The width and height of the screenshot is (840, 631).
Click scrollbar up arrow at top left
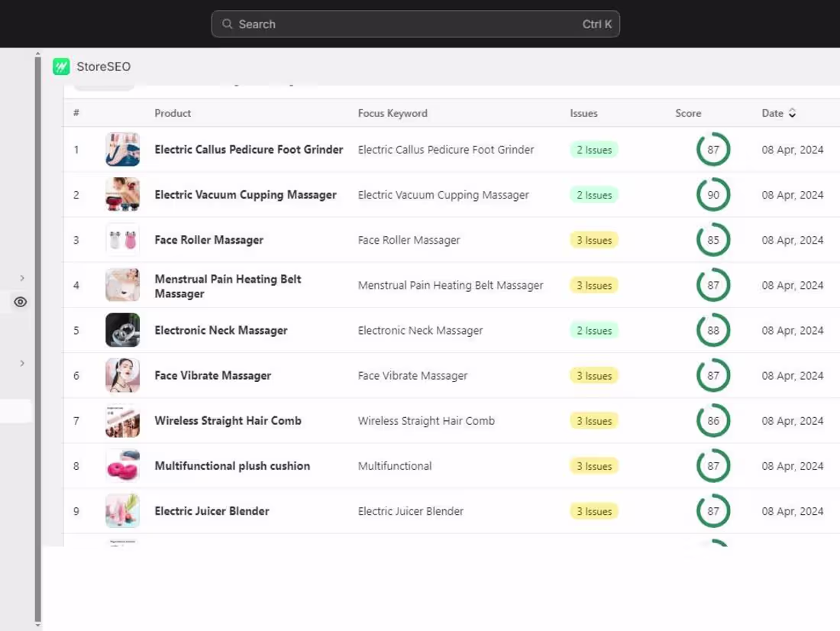(37, 53)
